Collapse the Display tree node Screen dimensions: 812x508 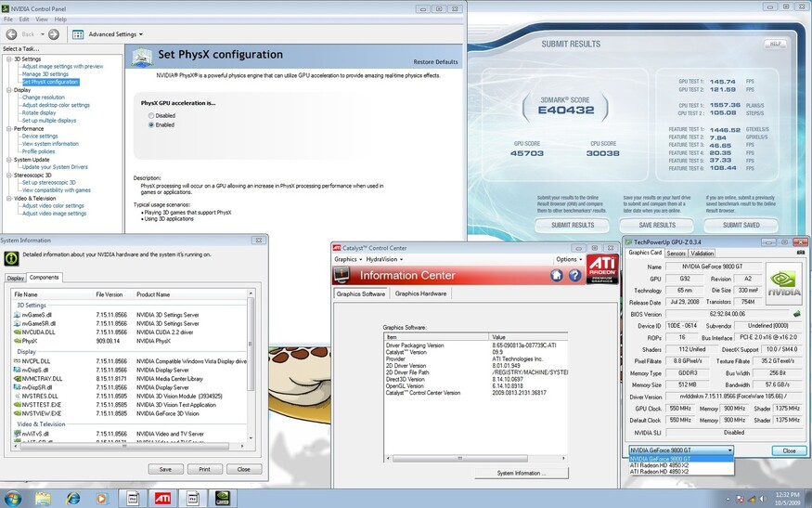pyautogui.click(x=9, y=90)
